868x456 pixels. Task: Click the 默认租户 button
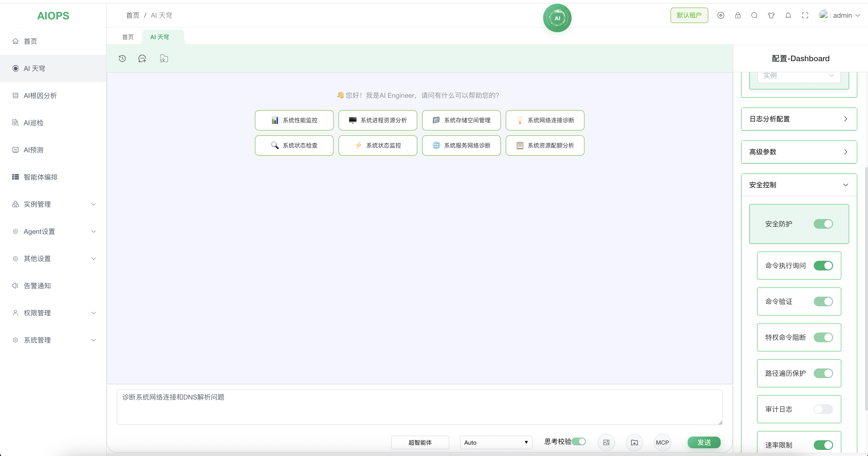(689, 15)
